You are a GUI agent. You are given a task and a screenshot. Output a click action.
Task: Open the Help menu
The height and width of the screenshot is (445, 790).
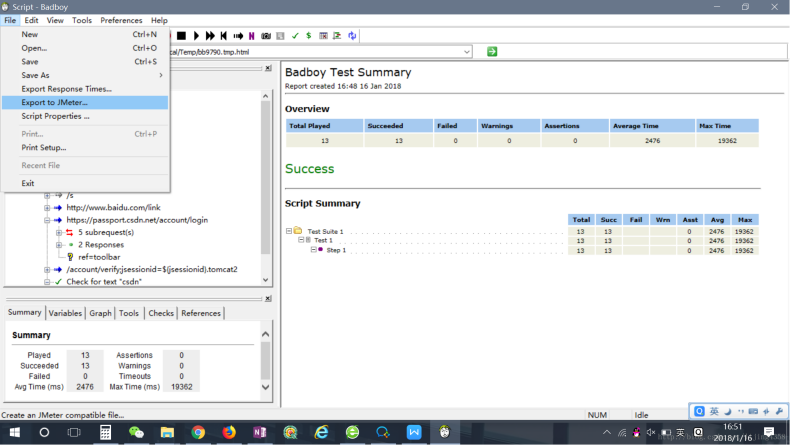(159, 20)
